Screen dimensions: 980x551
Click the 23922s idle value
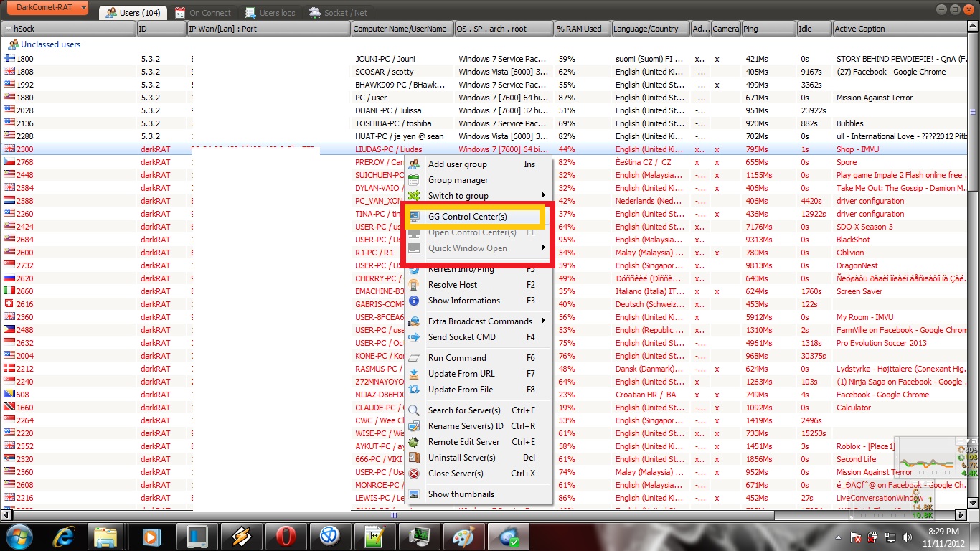pos(814,110)
